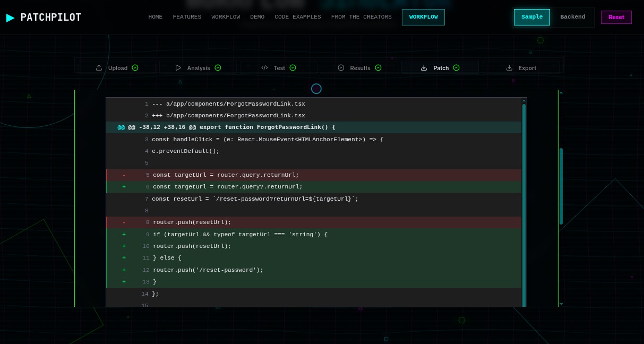Click the Patch download icon
Screen dimensions: 644x344
click(x=424, y=68)
